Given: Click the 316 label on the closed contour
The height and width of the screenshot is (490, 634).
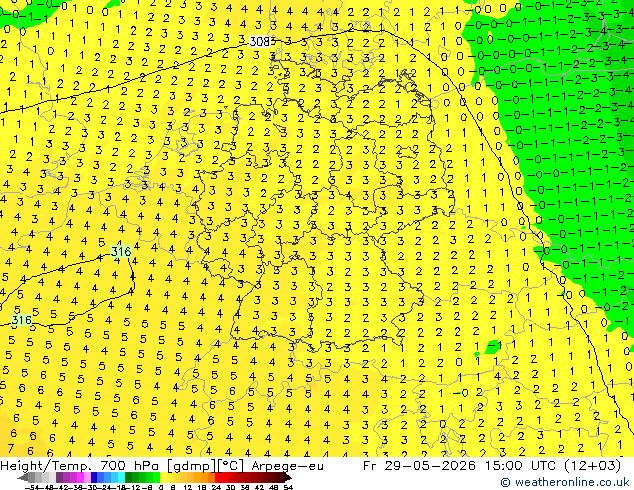Looking at the screenshot, I should point(121,251).
